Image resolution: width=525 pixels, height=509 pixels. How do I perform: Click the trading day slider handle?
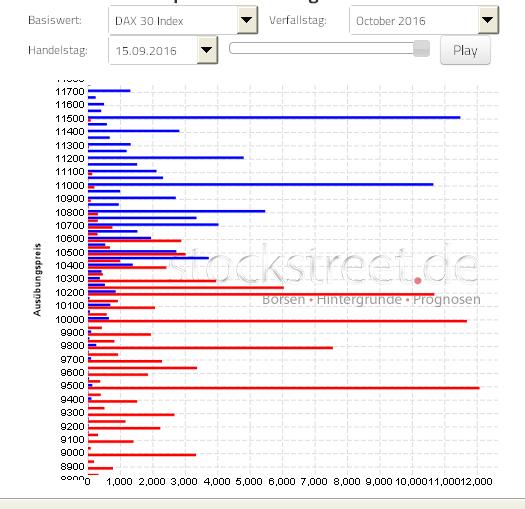pyautogui.click(x=421, y=49)
